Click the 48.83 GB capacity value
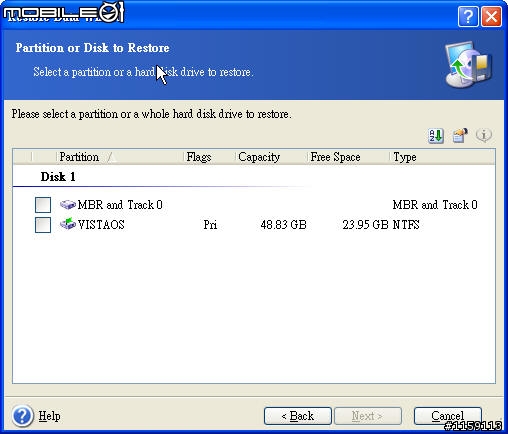Image resolution: width=508 pixels, height=434 pixels. click(283, 225)
